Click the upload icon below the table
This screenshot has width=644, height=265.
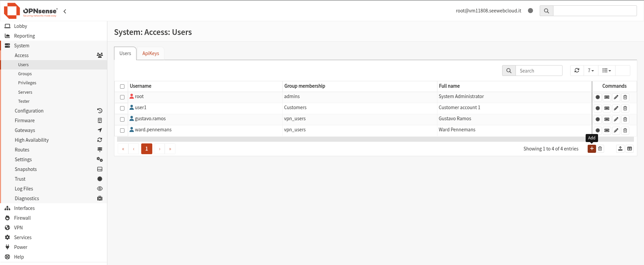[x=620, y=149]
